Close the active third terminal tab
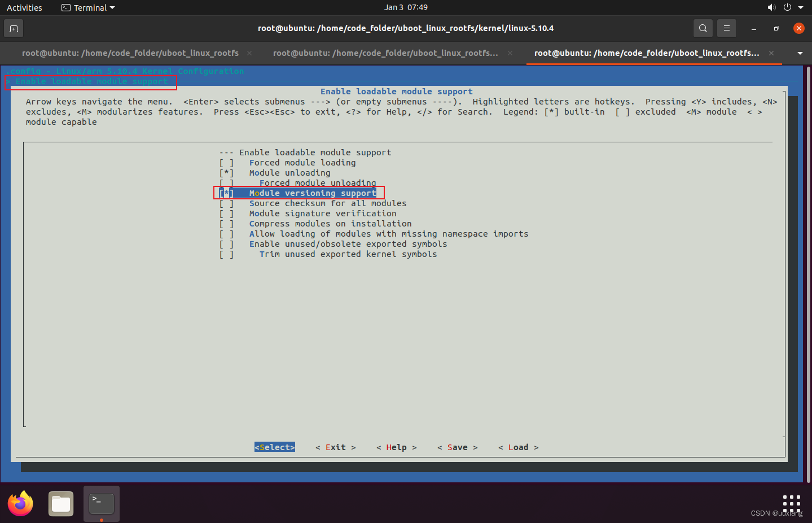812x523 pixels. click(771, 53)
